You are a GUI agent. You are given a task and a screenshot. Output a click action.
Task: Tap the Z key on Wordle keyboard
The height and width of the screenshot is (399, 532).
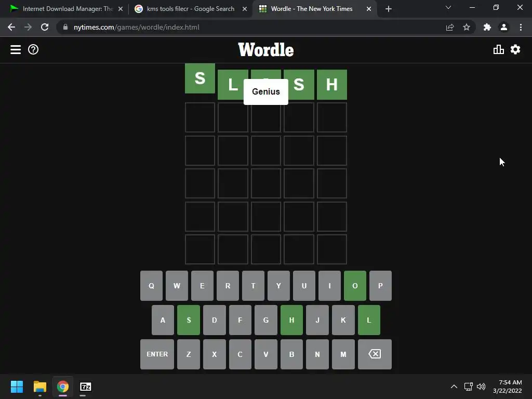tap(189, 354)
